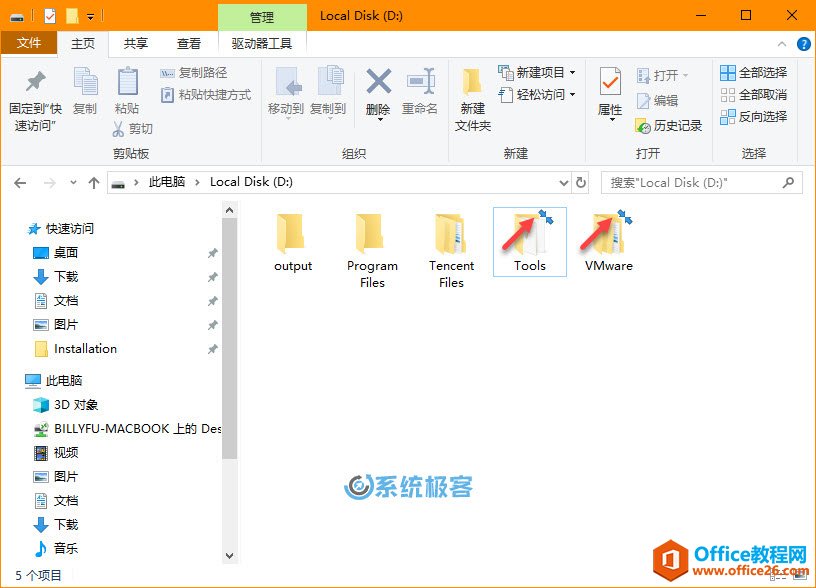
Task: Go up one level with the up arrow
Action: tap(94, 183)
